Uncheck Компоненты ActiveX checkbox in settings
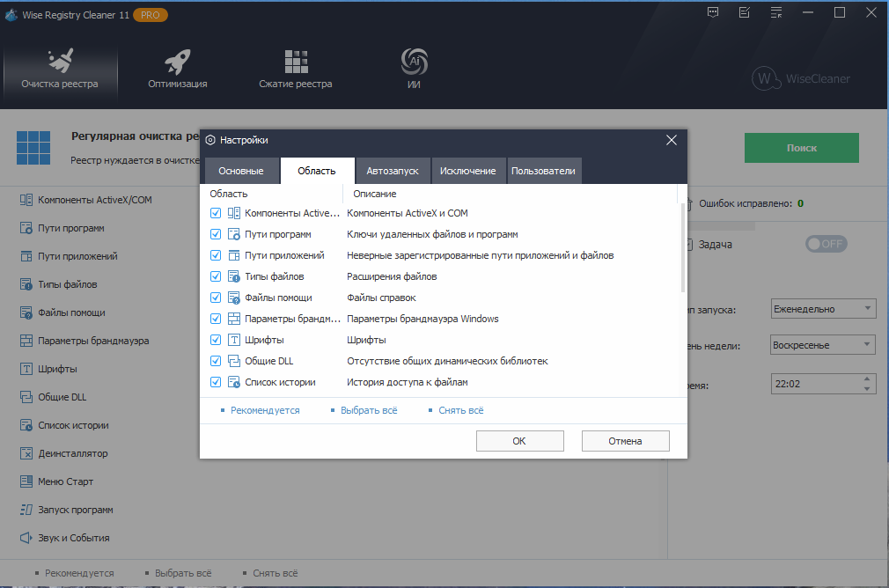 (x=216, y=213)
